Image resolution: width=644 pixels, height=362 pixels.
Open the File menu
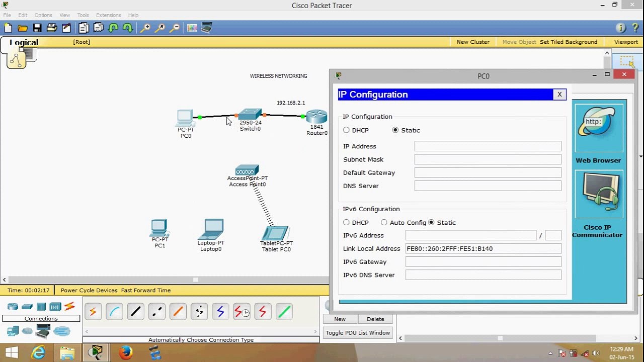coord(7,15)
